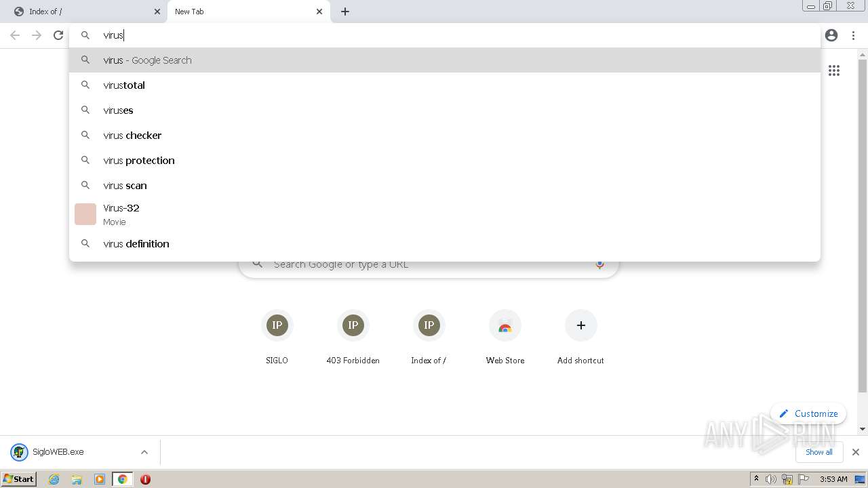
Task: Close the New Tab tab
Action: point(319,12)
